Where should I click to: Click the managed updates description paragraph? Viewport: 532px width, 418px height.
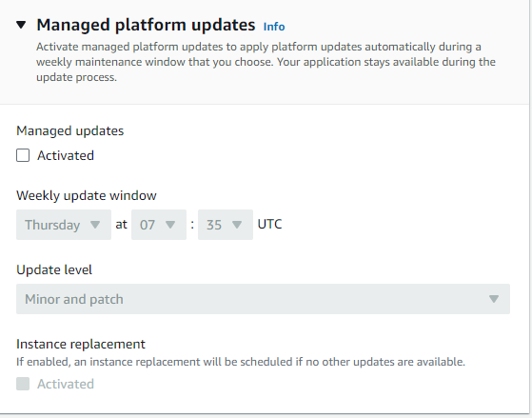coord(266,62)
